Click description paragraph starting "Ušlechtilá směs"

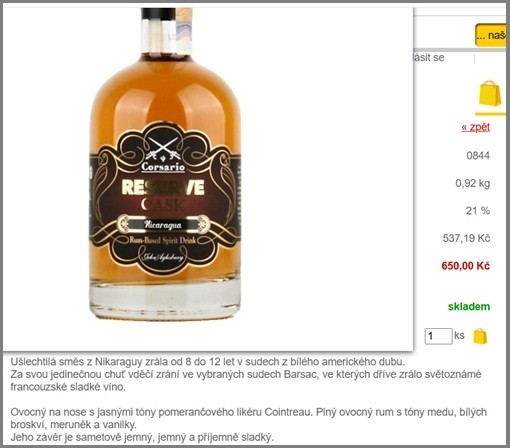(x=246, y=374)
